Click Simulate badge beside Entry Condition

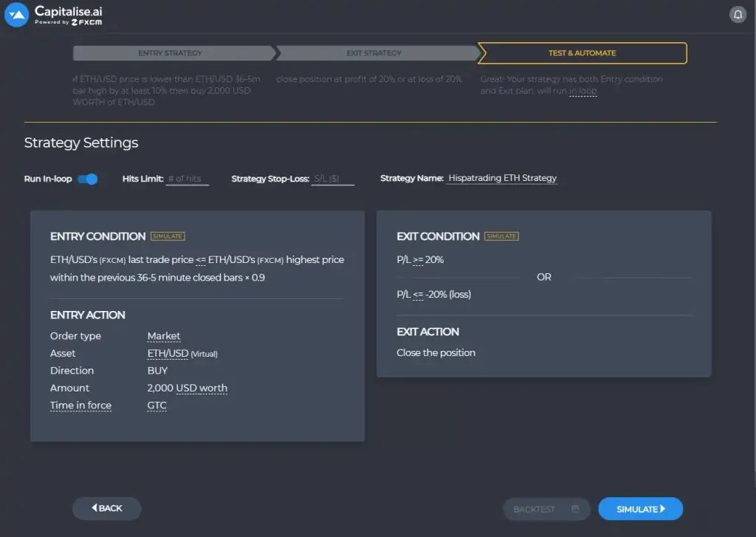[168, 236]
